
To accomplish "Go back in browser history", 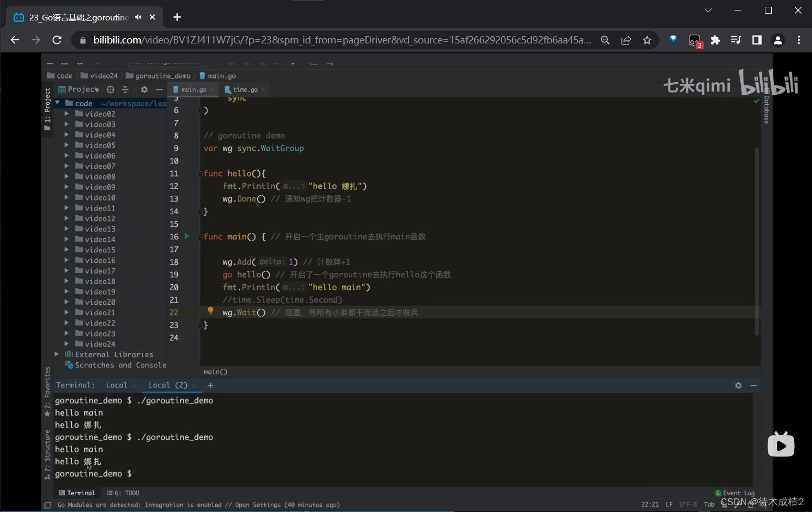I will tap(15, 40).
